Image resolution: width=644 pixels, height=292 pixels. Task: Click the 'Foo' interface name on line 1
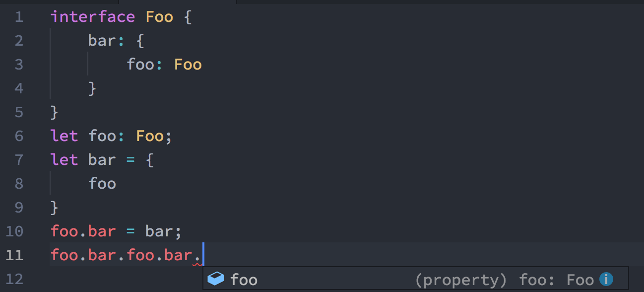coord(159,17)
